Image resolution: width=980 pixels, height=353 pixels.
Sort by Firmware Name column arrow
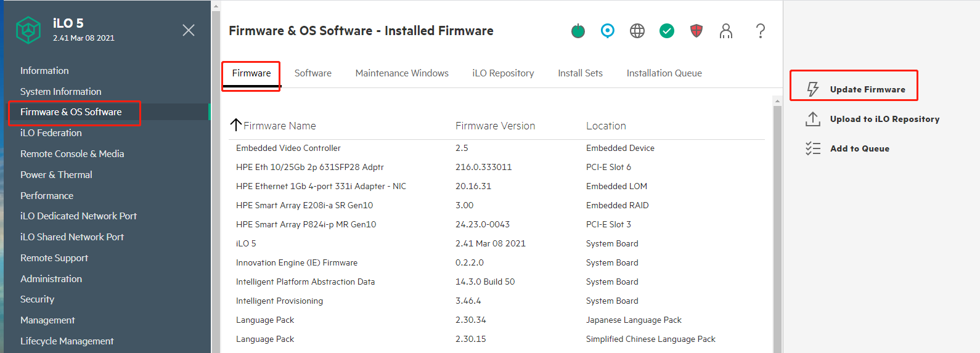coord(235,125)
